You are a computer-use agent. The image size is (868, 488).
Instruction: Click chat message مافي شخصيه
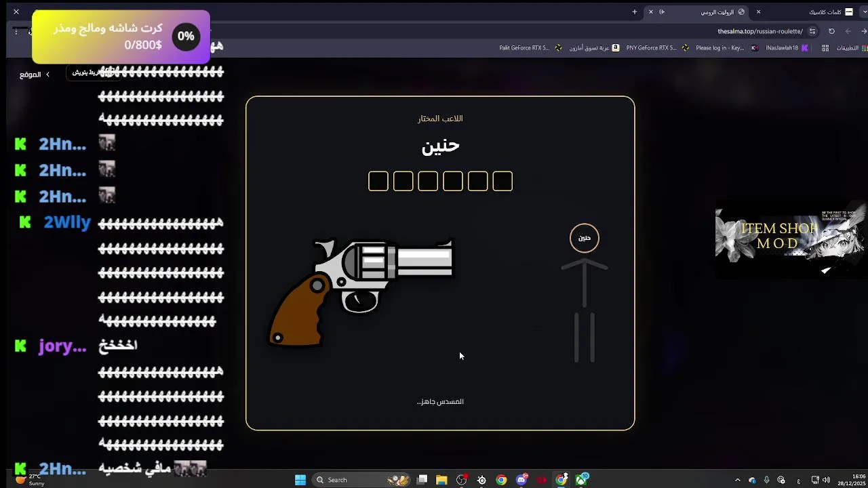pos(134,468)
